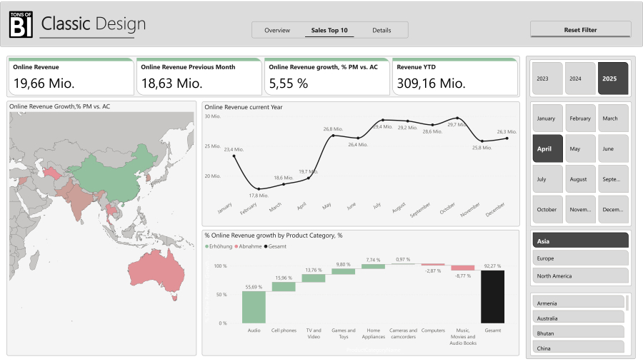643x364 pixels.
Task: Select North America region
Action: (580, 276)
